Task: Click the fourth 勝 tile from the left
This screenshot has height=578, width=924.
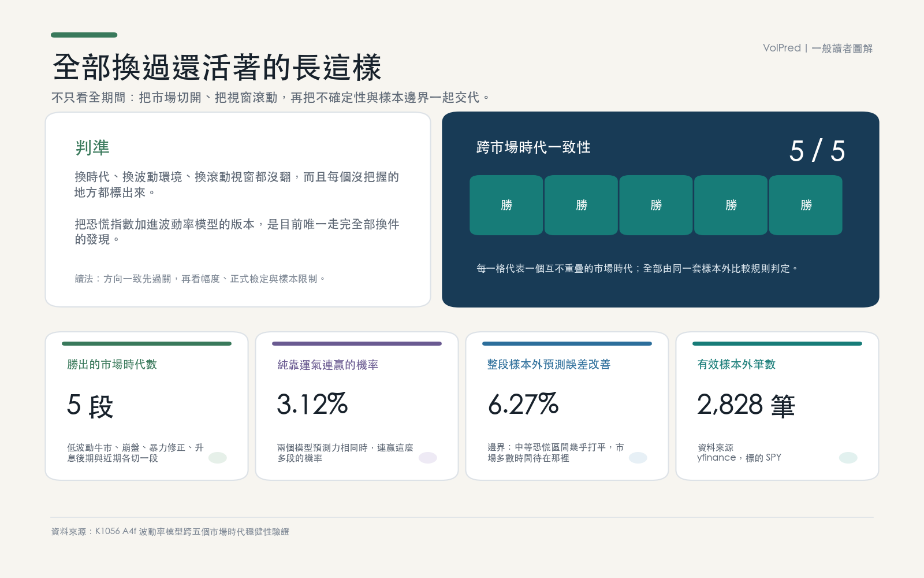Action: pyautogui.click(x=731, y=205)
